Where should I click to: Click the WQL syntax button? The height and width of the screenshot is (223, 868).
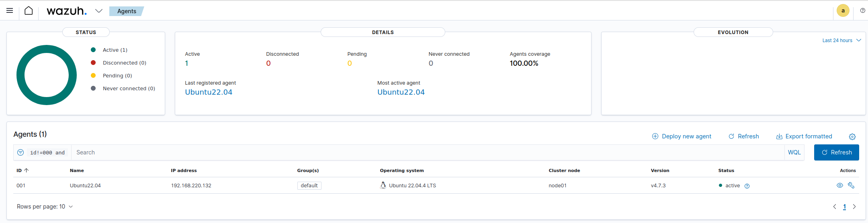[794, 152]
